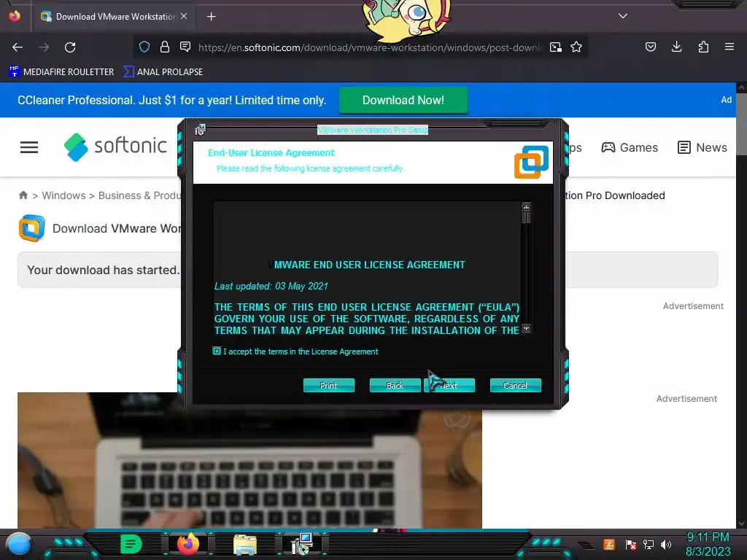Image resolution: width=747 pixels, height=560 pixels.
Task: Open the Java update tray icon
Action: click(609, 544)
